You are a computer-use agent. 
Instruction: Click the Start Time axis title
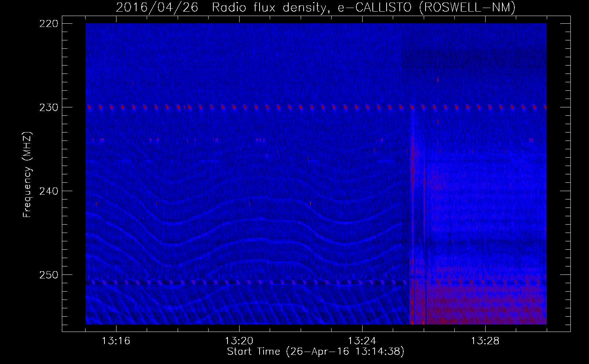tap(316, 352)
